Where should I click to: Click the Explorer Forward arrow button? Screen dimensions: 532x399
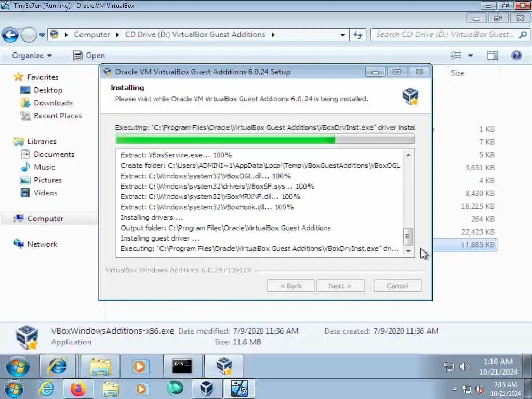[29, 35]
